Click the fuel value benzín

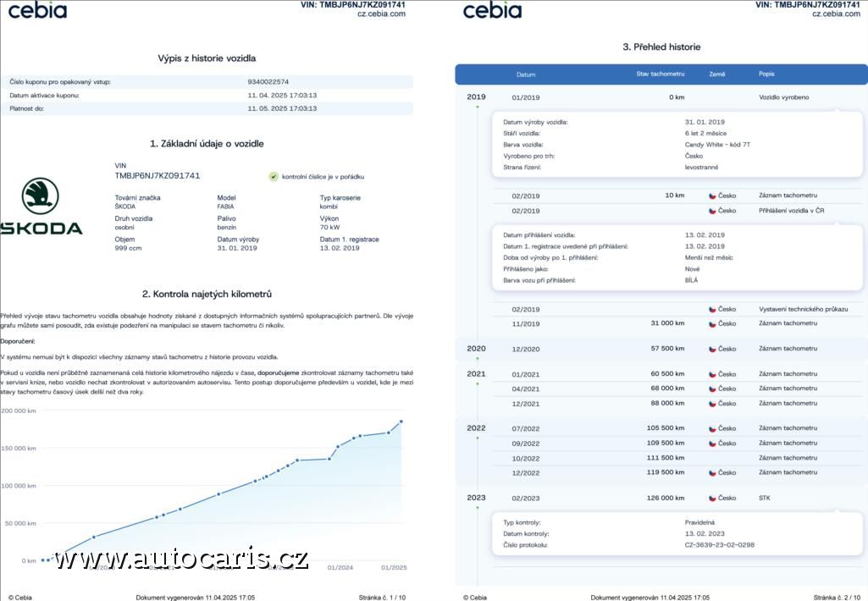[x=226, y=228]
